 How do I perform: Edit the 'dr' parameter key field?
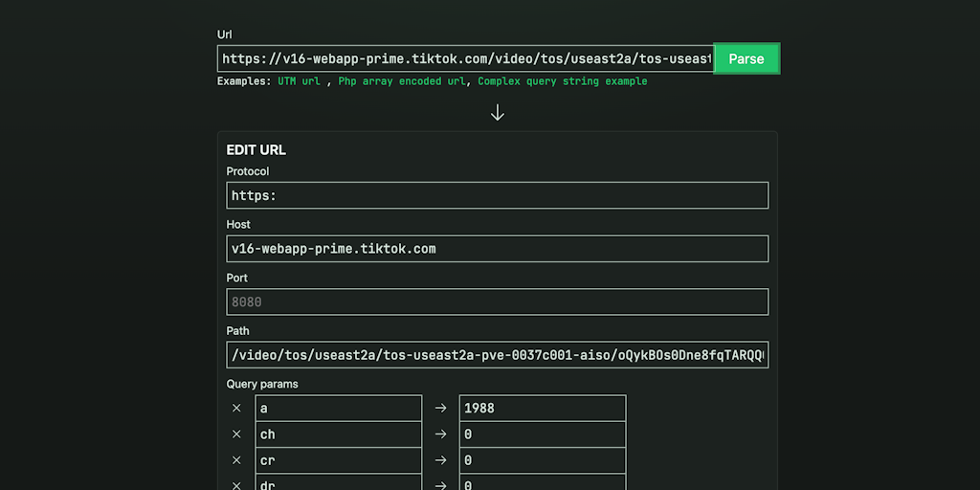click(x=339, y=483)
